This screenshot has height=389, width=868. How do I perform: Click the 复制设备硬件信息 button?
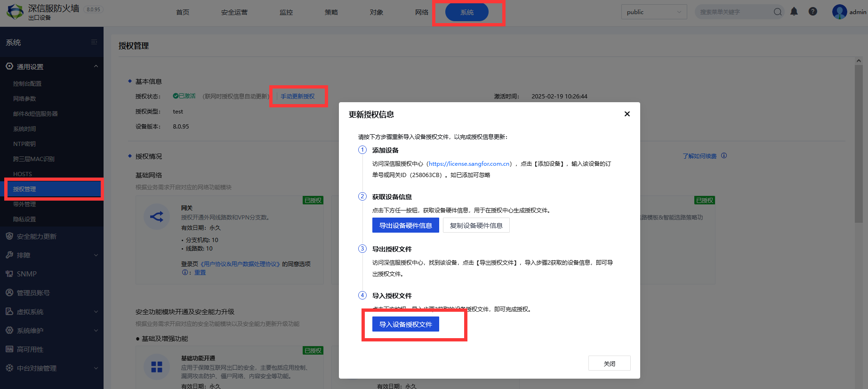[x=476, y=226]
